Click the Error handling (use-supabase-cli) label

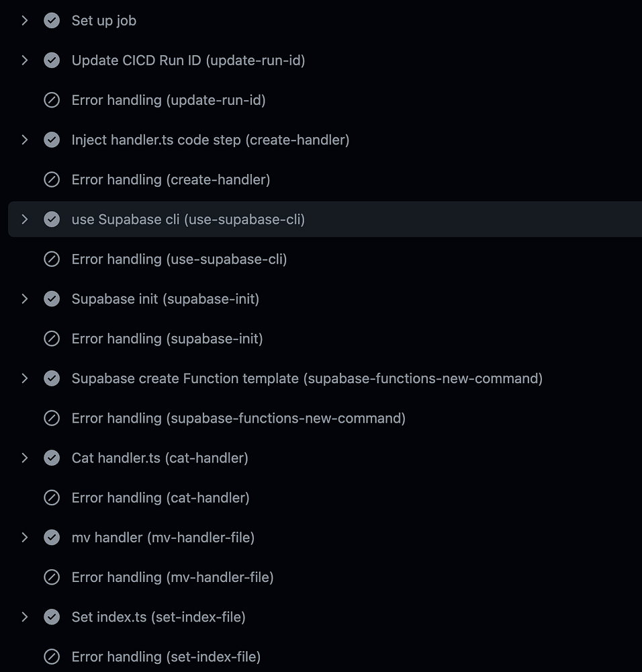(x=179, y=259)
